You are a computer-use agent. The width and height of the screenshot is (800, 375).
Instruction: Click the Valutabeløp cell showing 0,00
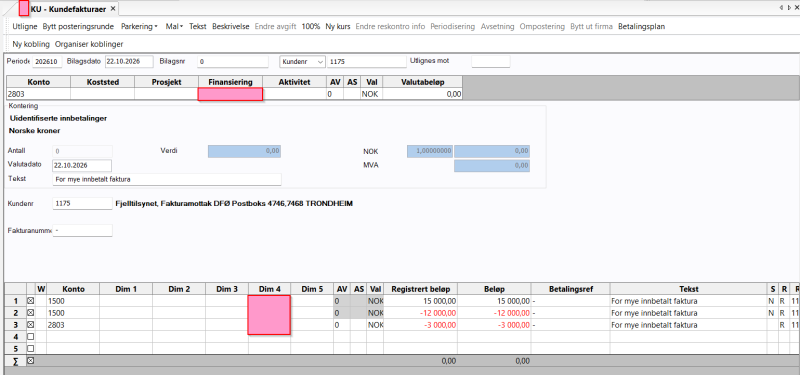(x=422, y=94)
